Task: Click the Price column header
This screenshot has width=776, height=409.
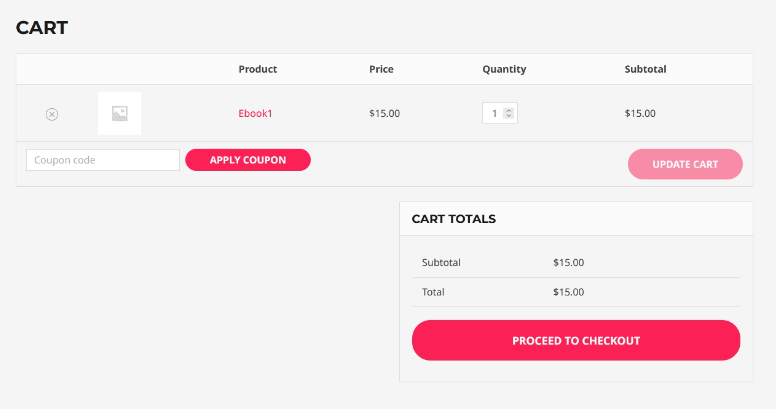Action: [x=381, y=69]
